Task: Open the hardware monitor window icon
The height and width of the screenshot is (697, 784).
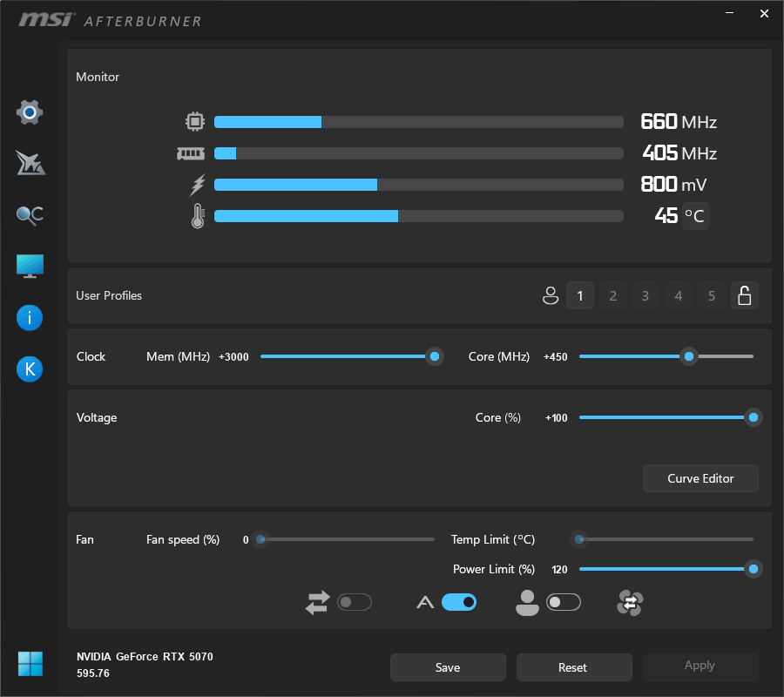Action: point(29,266)
